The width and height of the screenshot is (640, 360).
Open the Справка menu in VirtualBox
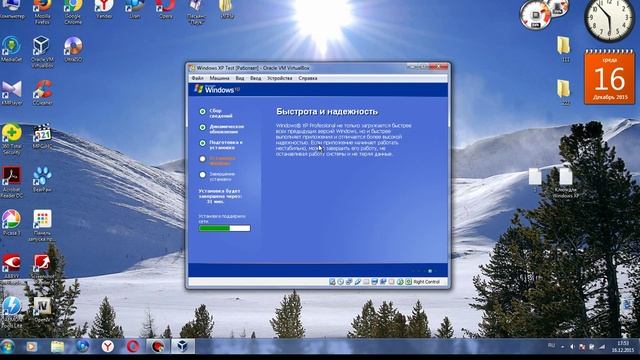(x=308, y=78)
